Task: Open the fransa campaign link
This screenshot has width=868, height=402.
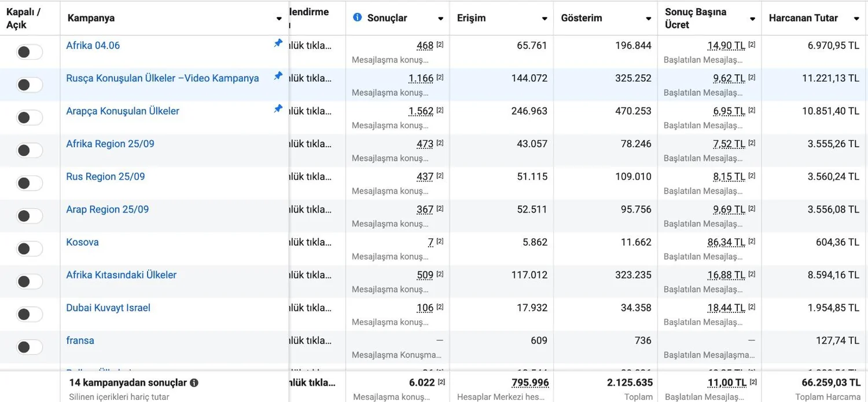Action: tap(80, 341)
